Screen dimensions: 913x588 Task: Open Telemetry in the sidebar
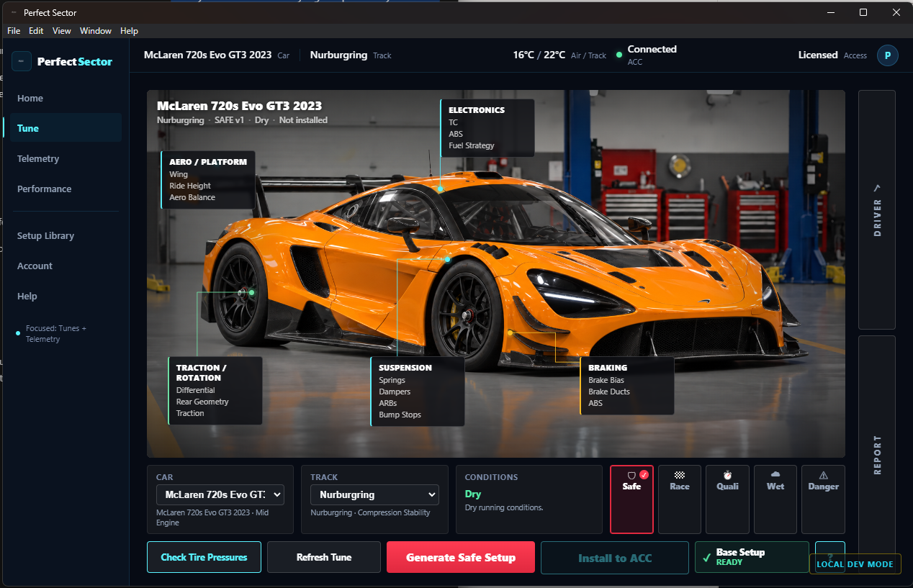click(x=65, y=158)
